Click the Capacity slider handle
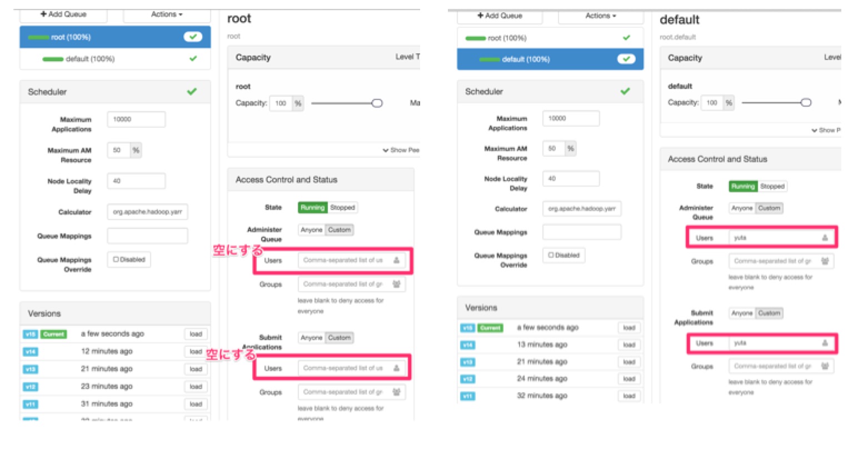The image size is (868, 449). [377, 103]
